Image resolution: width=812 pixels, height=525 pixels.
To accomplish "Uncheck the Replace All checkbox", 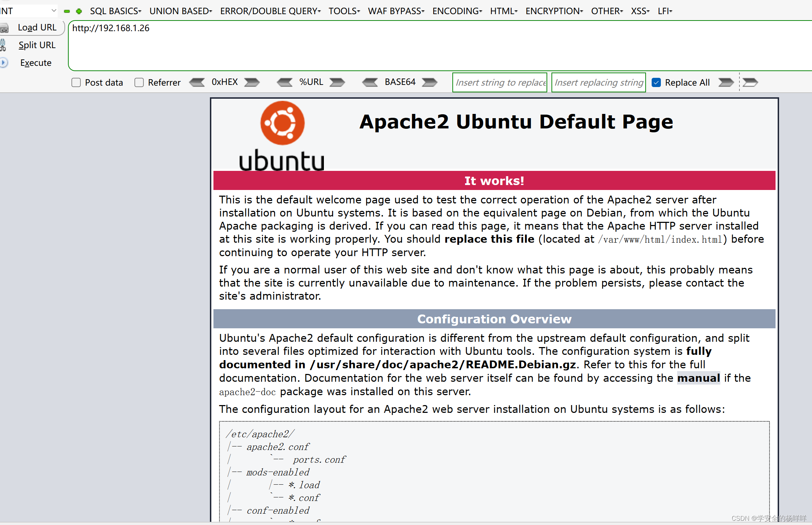I will coord(656,82).
